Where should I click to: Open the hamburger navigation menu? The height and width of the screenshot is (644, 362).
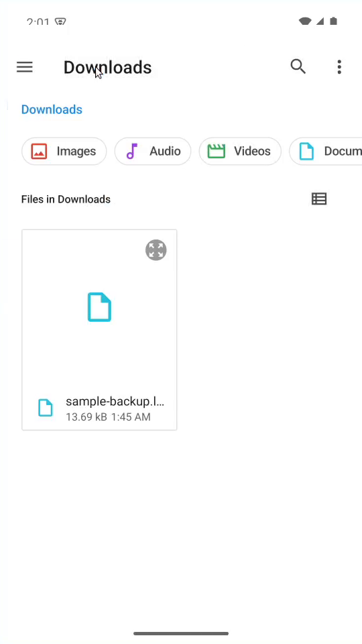pos(25,67)
